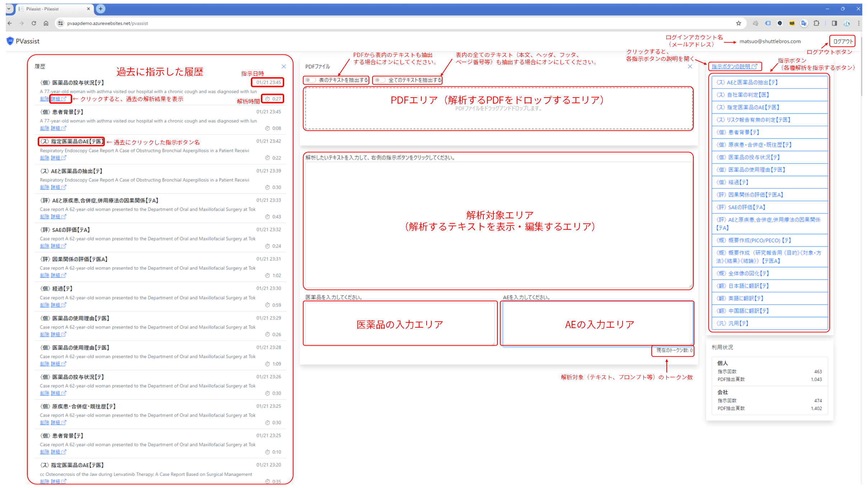Bookmark this page with star icon

738,23
